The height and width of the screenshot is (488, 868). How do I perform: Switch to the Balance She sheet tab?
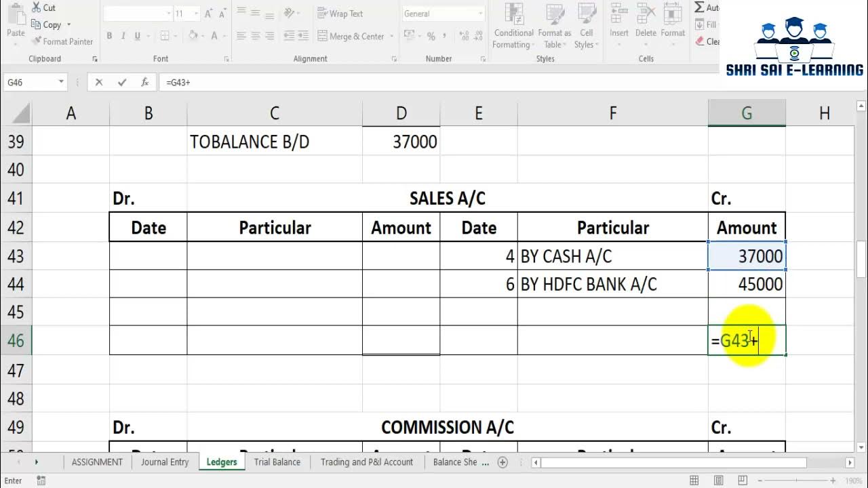pyautogui.click(x=456, y=462)
